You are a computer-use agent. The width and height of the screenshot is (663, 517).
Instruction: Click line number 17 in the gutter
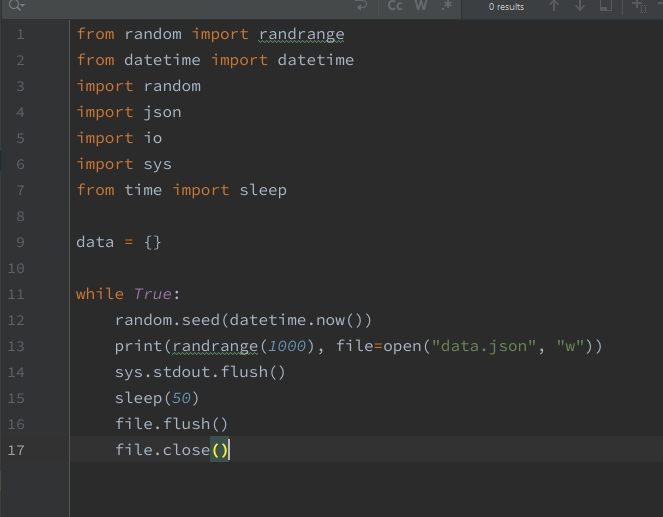coord(17,450)
